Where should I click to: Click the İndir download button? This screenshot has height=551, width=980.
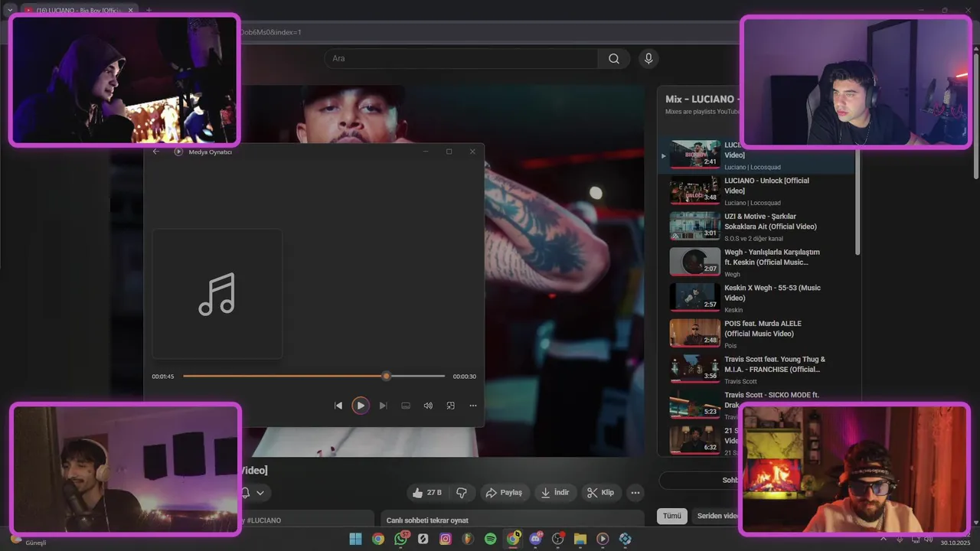click(555, 493)
